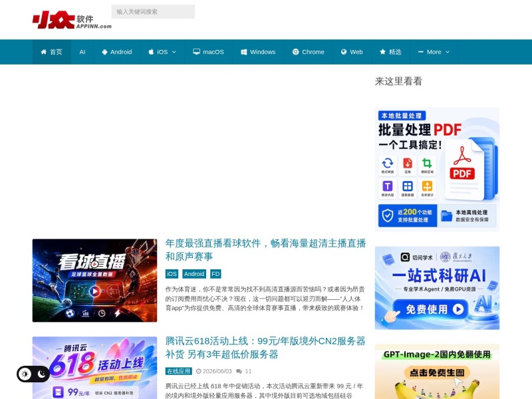Open the 腾讯云 618 活动上线 thumbnail
This screenshot has width=532, height=399.
click(x=94, y=368)
